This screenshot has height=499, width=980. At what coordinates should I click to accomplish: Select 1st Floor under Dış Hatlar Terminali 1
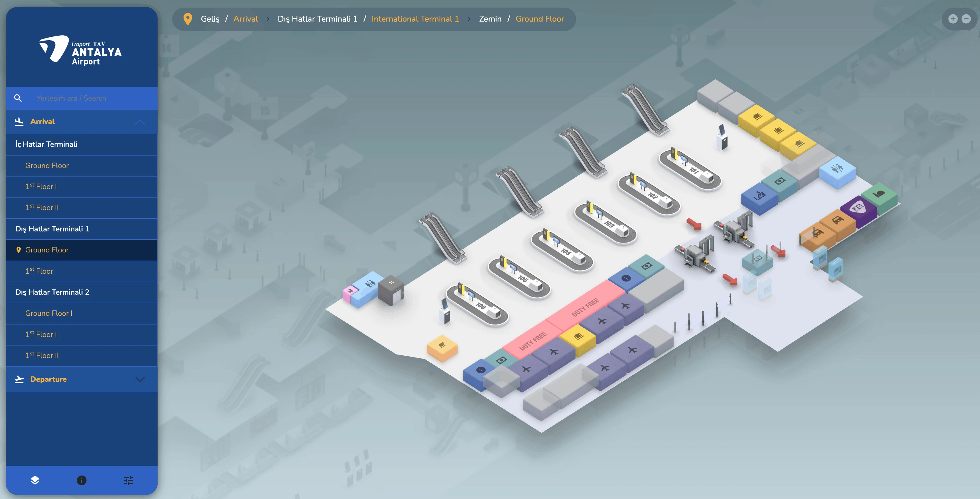click(39, 271)
